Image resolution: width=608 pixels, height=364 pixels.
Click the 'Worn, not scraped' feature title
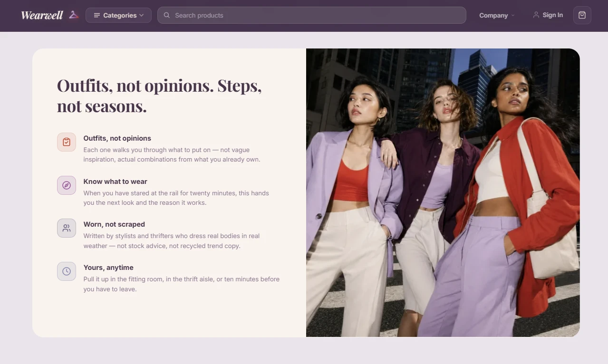(114, 224)
